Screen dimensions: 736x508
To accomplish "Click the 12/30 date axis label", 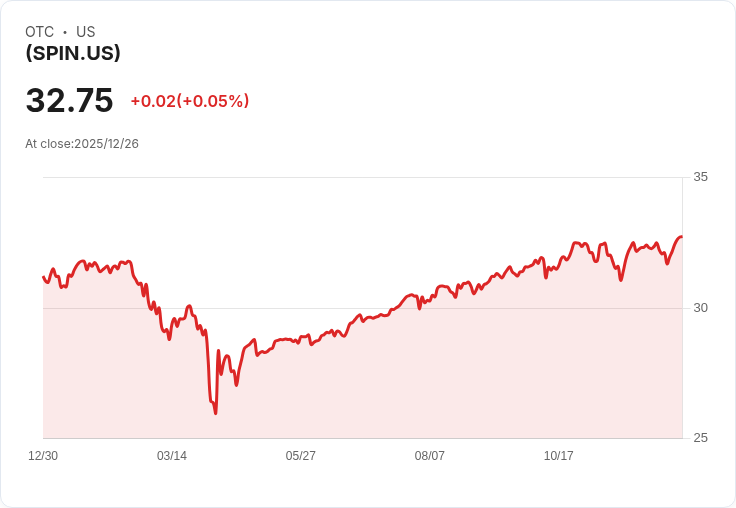I will point(43,456).
